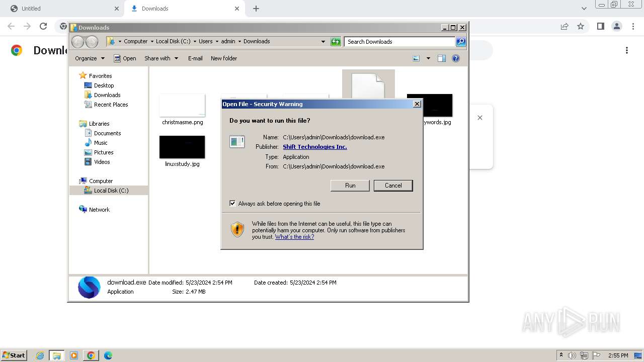Open File Explorer taskbar icon

57,355
